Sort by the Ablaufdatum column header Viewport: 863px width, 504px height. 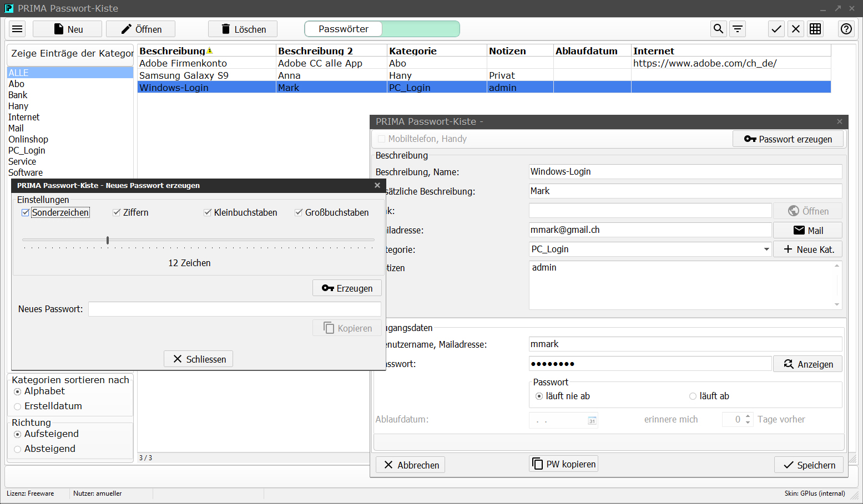tap(592, 50)
